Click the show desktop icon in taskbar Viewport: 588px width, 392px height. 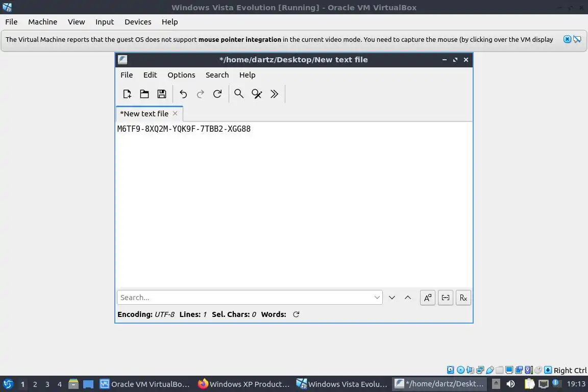(88, 384)
